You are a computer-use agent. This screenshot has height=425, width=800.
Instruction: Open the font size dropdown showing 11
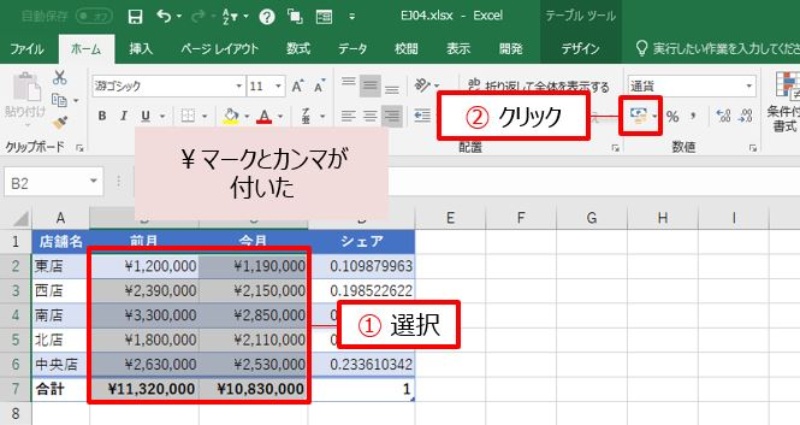278,86
